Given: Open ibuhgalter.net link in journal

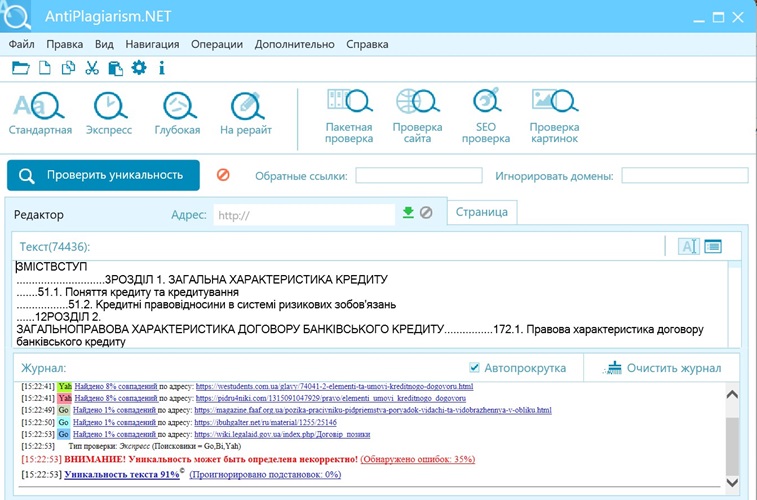Looking at the screenshot, I should (266, 422).
